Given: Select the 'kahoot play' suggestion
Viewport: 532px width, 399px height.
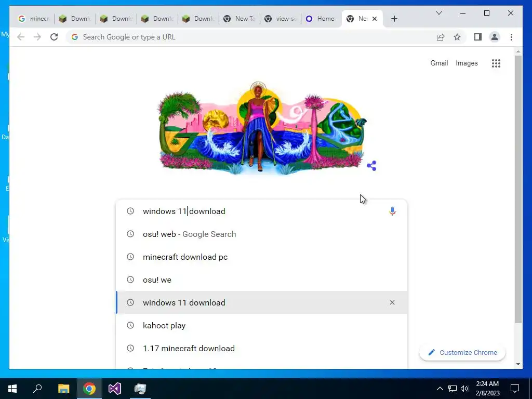Looking at the screenshot, I should (x=262, y=325).
